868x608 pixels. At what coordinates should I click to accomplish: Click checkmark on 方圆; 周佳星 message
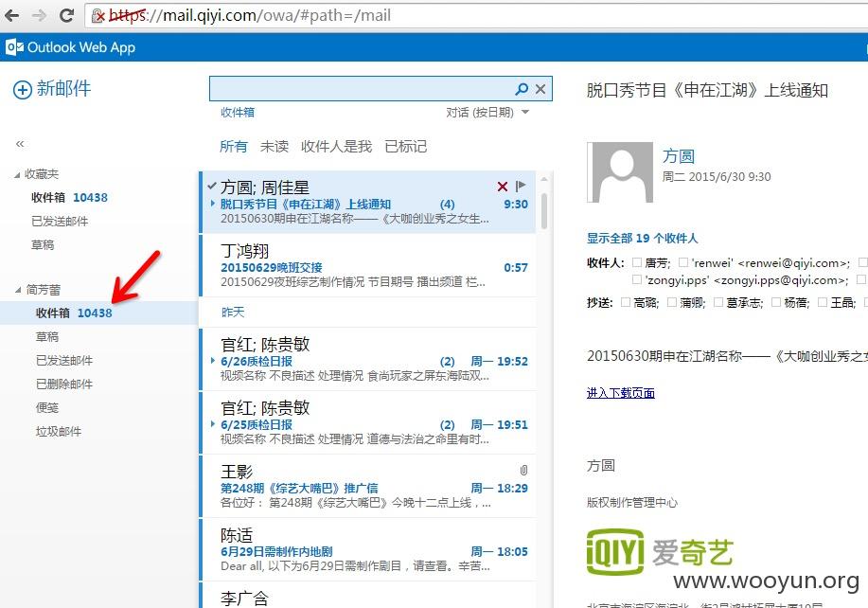tap(211, 186)
